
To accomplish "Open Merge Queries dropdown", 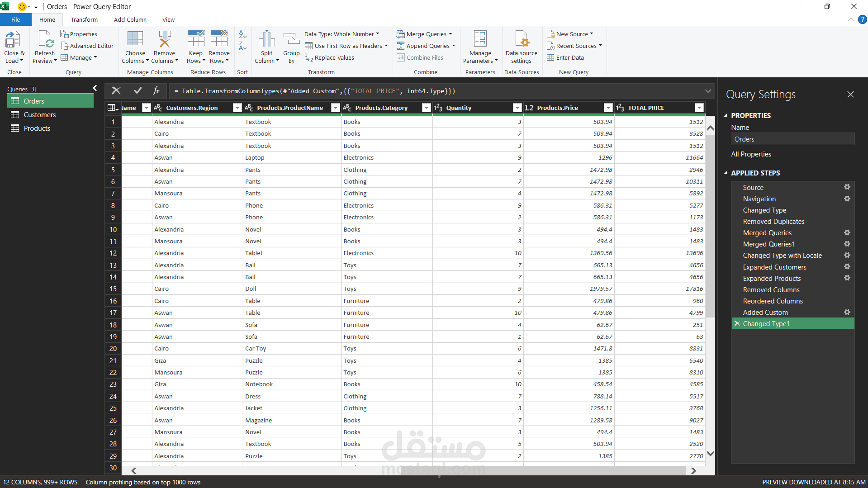I will (x=424, y=34).
